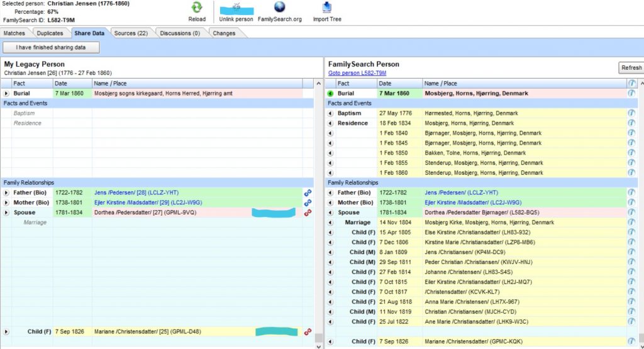Image resolution: width=644 pixels, height=349 pixels.
Task: Click info icon for Residence 18 Feb 1834
Action: [631, 123]
